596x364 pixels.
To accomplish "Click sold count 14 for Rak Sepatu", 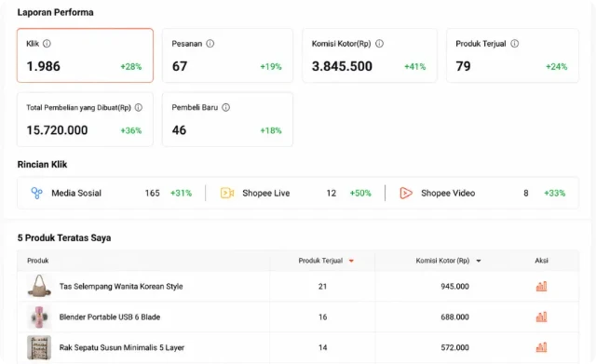I will click(322, 347).
